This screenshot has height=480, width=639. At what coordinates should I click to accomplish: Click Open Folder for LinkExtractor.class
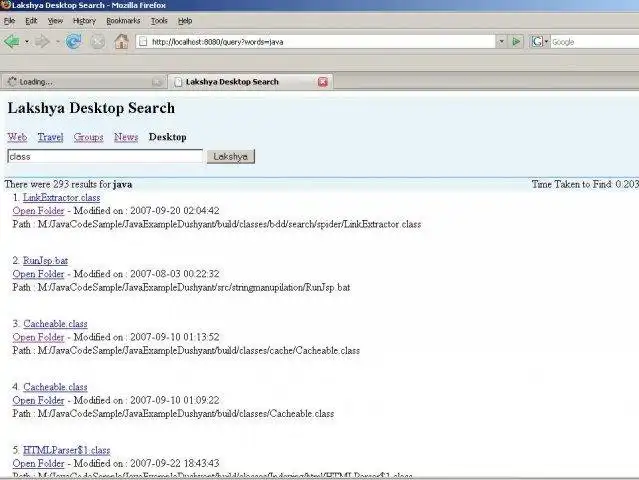click(x=38, y=211)
